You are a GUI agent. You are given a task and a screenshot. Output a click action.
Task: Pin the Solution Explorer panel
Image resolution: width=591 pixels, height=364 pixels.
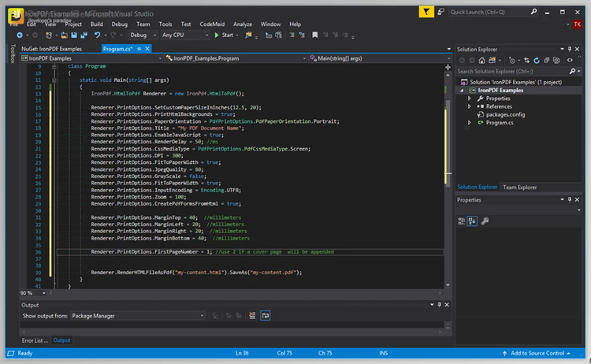click(x=570, y=50)
